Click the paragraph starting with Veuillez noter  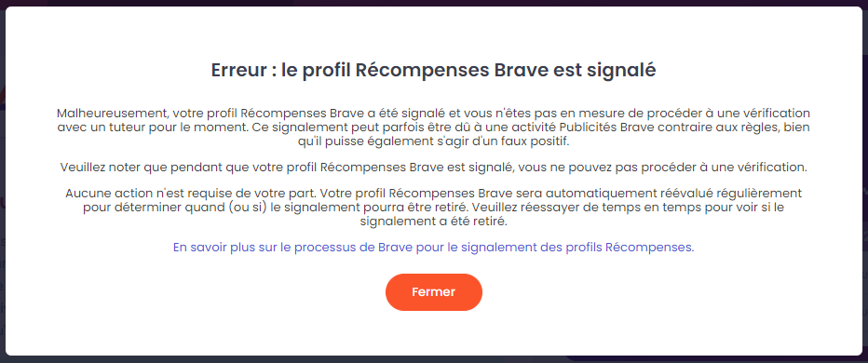(433, 167)
